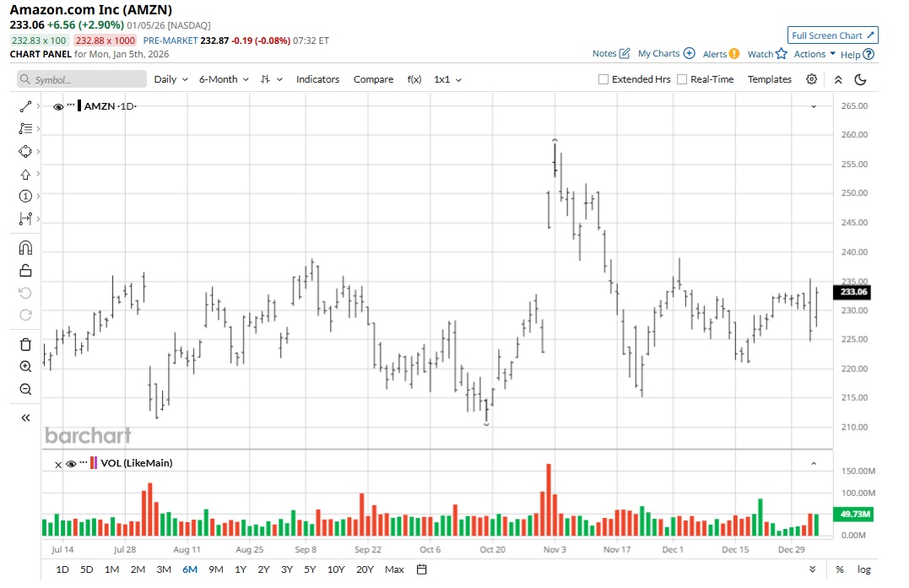Switch to dark mode moon icon
909x588 pixels.
(860, 79)
